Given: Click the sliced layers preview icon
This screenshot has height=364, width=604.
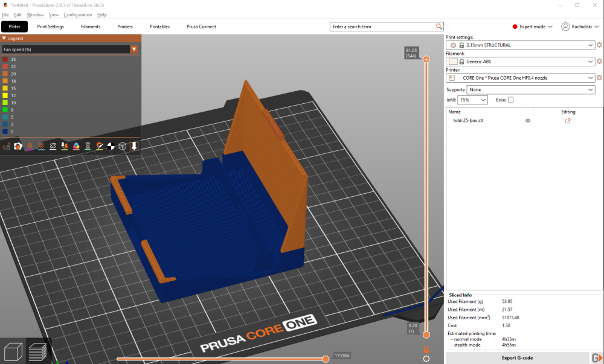Looking at the screenshot, I should click(x=38, y=351).
